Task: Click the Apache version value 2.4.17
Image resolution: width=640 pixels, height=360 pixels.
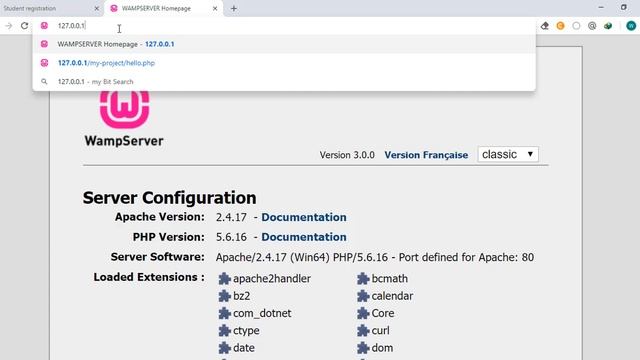Action: [231, 218]
